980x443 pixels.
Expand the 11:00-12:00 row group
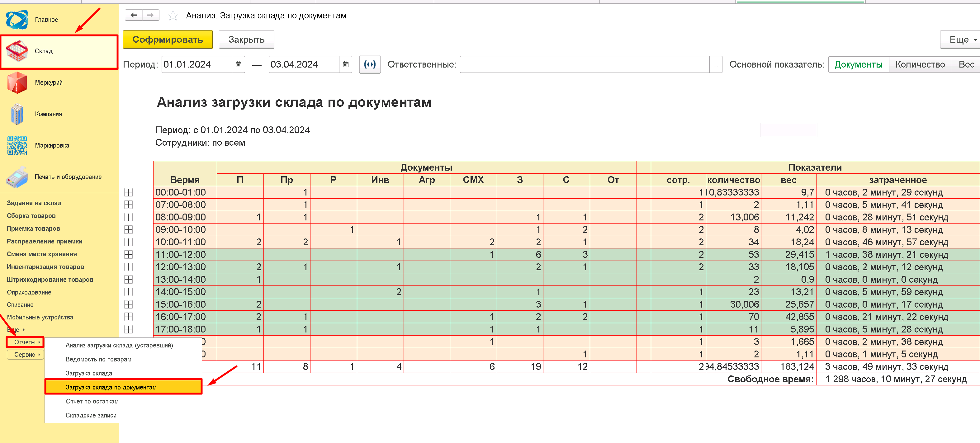point(129,254)
